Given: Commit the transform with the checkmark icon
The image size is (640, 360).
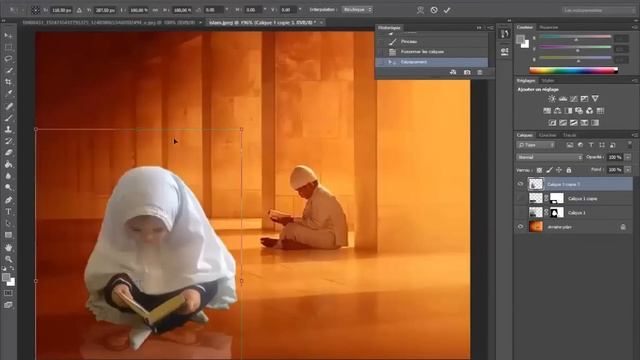Looking at the screenshot, I should pyautogui.click(x=447, y=10).
